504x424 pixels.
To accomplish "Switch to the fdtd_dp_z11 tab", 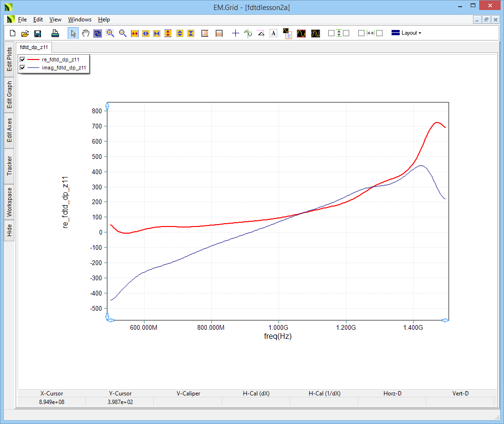I will click(x=34, y=48).
